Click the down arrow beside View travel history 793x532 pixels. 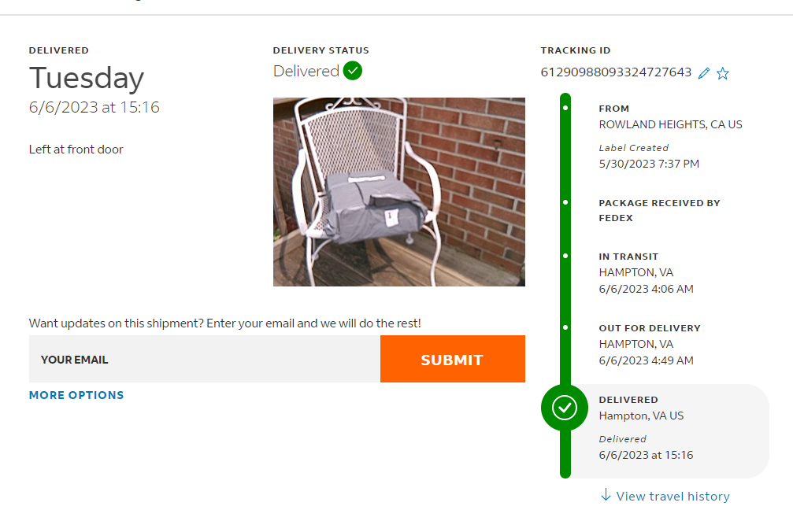click(x=606, y=495)
